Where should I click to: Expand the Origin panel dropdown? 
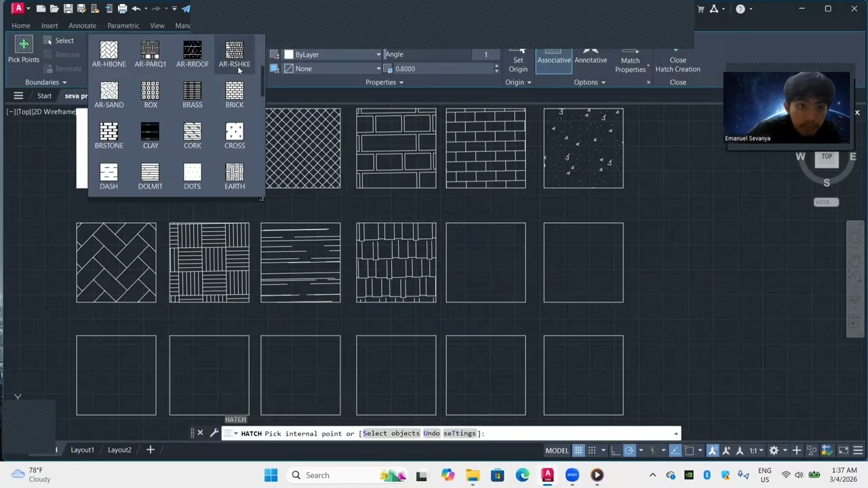coord(518,82)
